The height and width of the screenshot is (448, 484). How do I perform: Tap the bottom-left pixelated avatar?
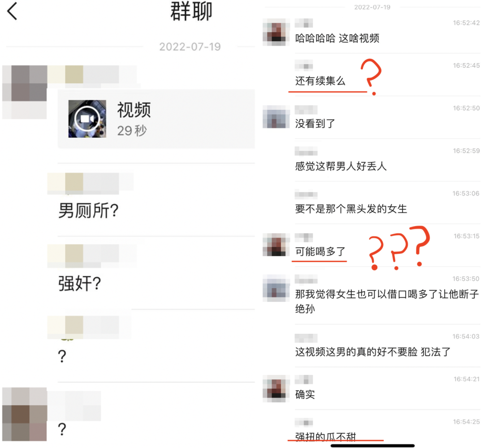point(24,414)
